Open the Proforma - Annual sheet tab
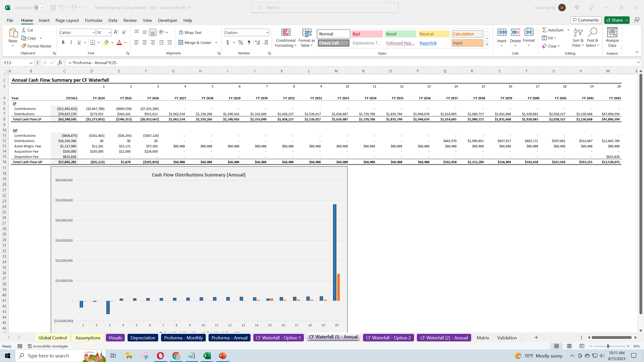644x362 pixels. pyautogui.click(x=229, y=338)
